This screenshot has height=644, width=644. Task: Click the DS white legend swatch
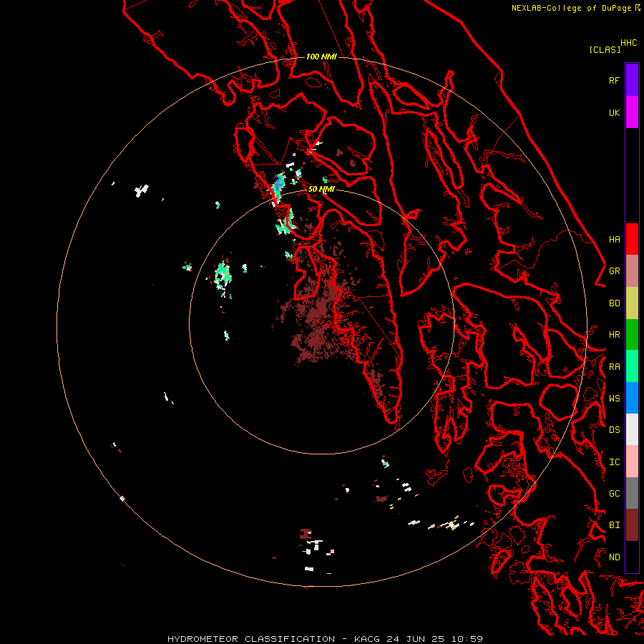tap(632, 429)
